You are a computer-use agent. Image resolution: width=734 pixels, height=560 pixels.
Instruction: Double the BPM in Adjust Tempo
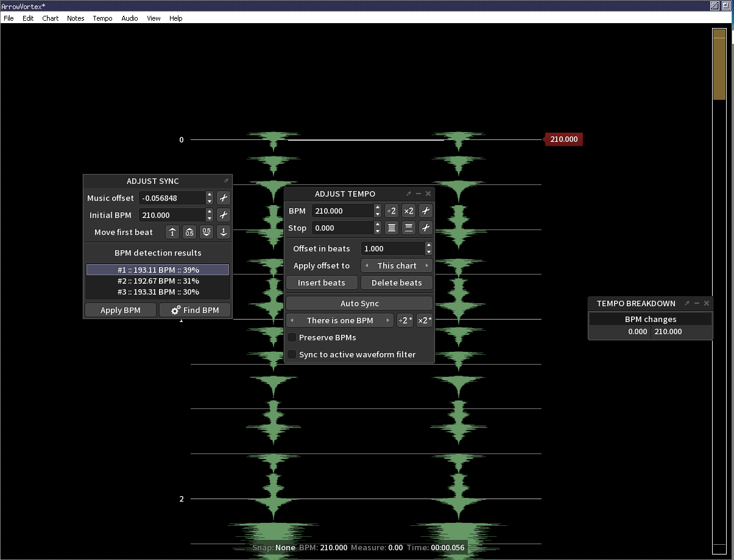coord(408,211)
